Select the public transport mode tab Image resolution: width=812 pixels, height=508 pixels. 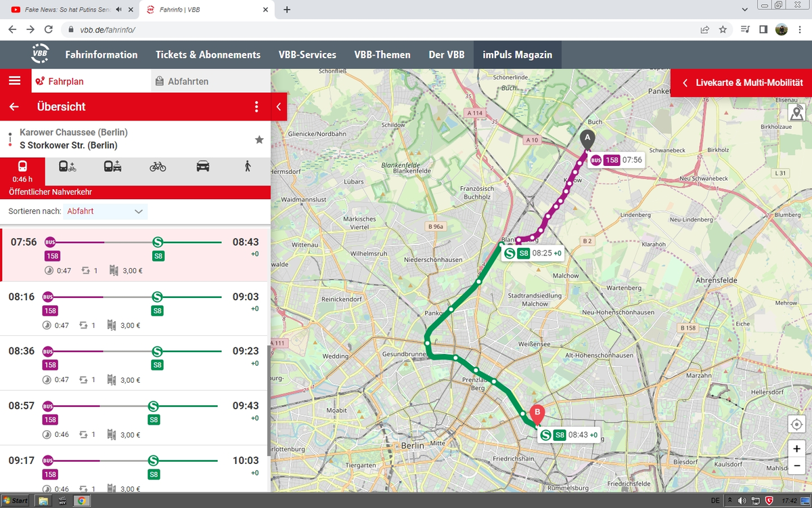22,172
